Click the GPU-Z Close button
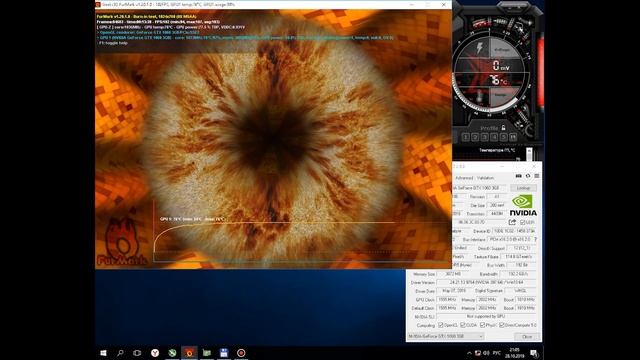The image size is (640, 360). [527, 337]
